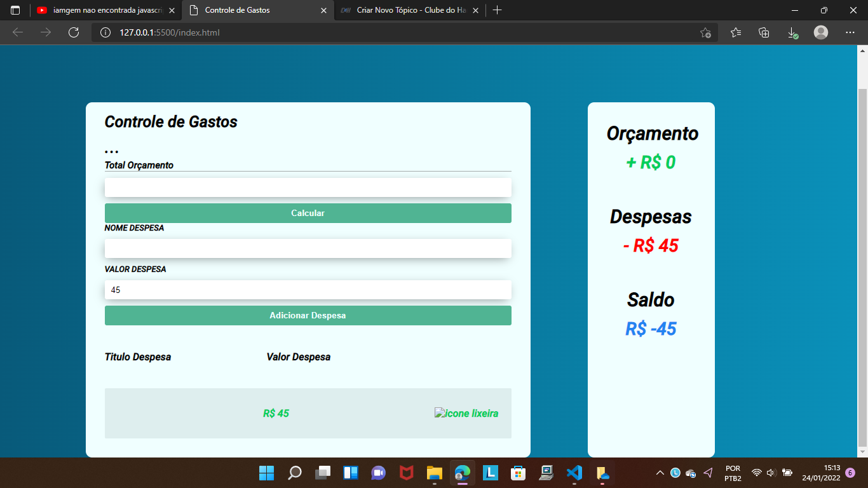
Task: Open notifications badge showing 6
Action: (x=850, y=473)
